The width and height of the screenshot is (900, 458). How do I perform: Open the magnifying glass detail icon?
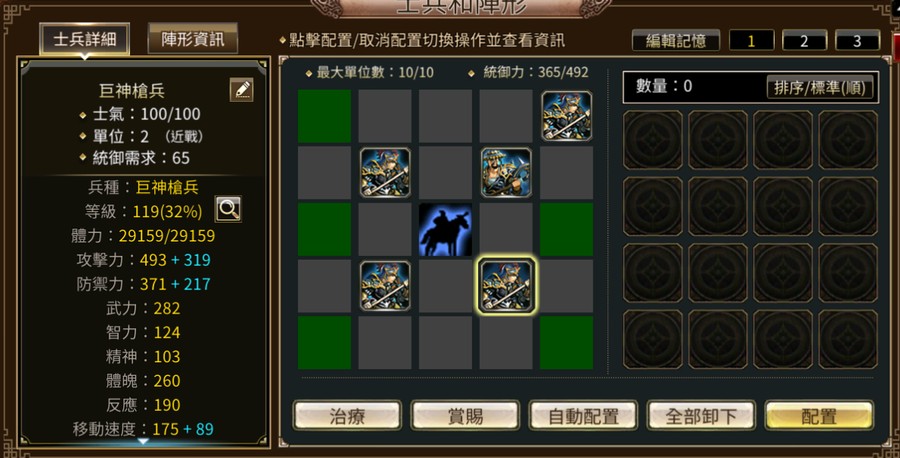point(228,209)
